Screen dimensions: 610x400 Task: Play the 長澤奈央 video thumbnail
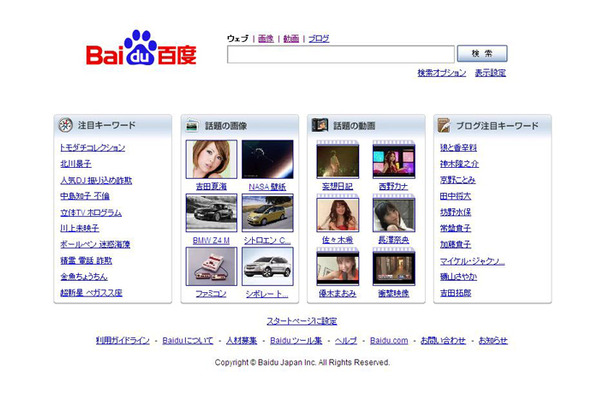394,214
